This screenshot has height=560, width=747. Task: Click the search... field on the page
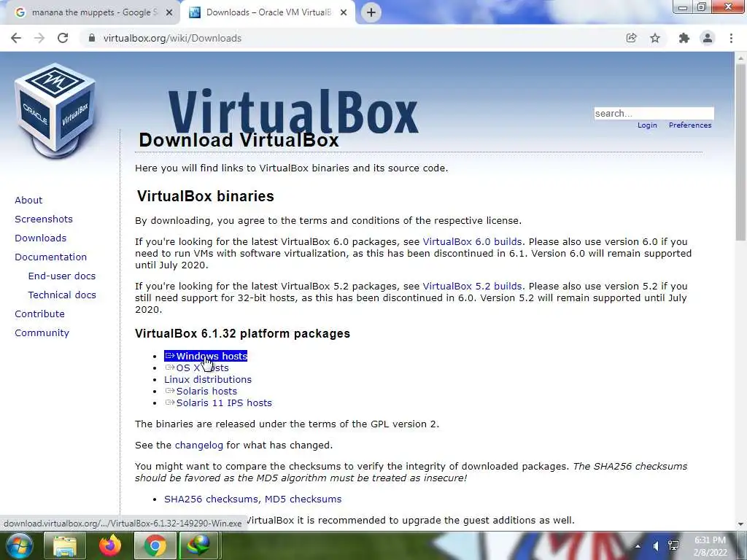point(654,113)
